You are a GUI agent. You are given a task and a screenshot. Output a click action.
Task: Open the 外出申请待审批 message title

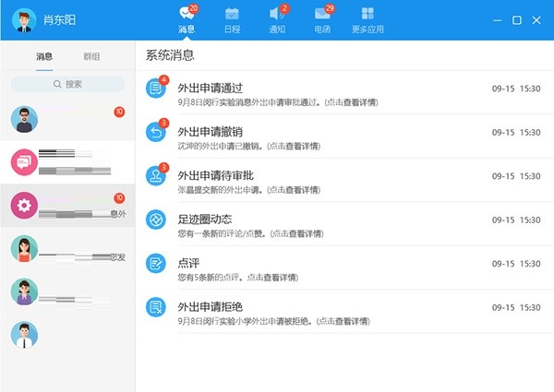pos(215,176)
